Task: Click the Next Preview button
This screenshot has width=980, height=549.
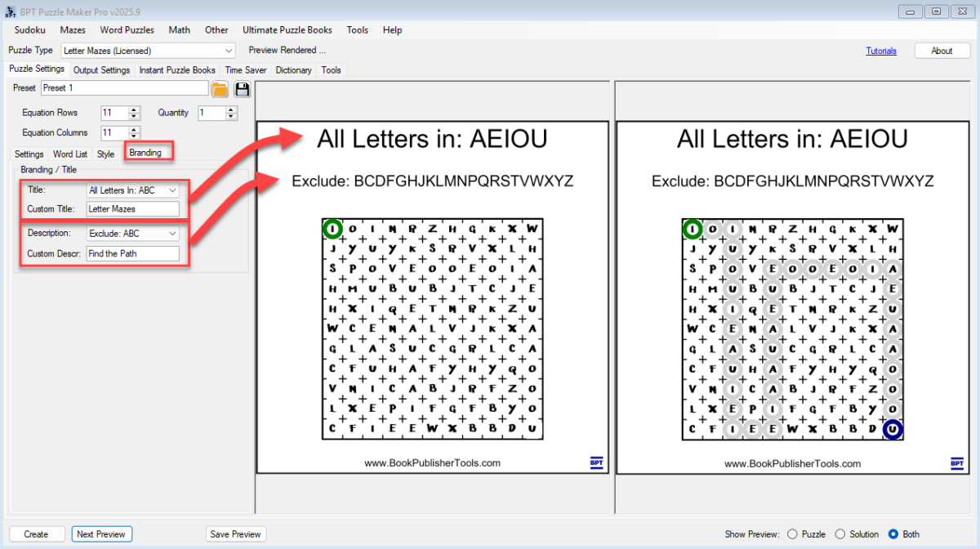Action: coord(101,534)
